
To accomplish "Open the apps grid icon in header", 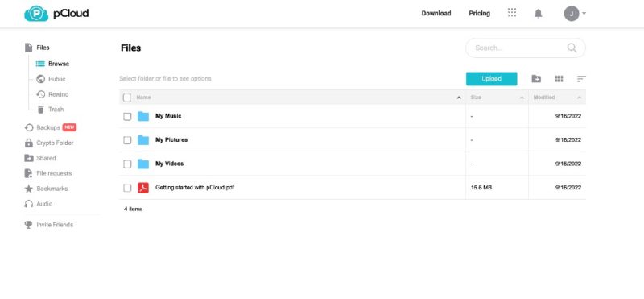I will click(512, 13).
